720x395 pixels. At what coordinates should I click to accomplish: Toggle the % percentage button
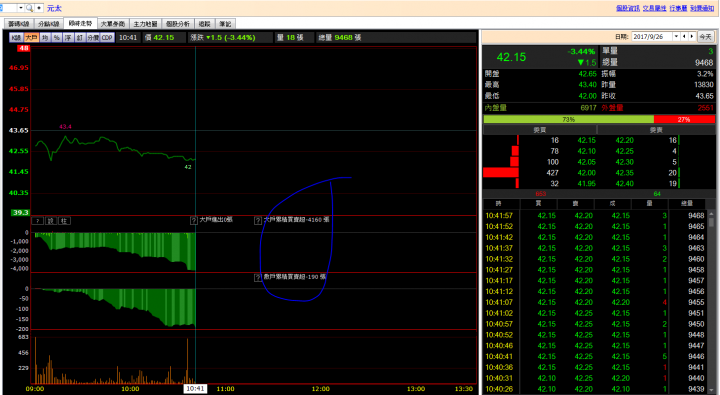(56, 38)
